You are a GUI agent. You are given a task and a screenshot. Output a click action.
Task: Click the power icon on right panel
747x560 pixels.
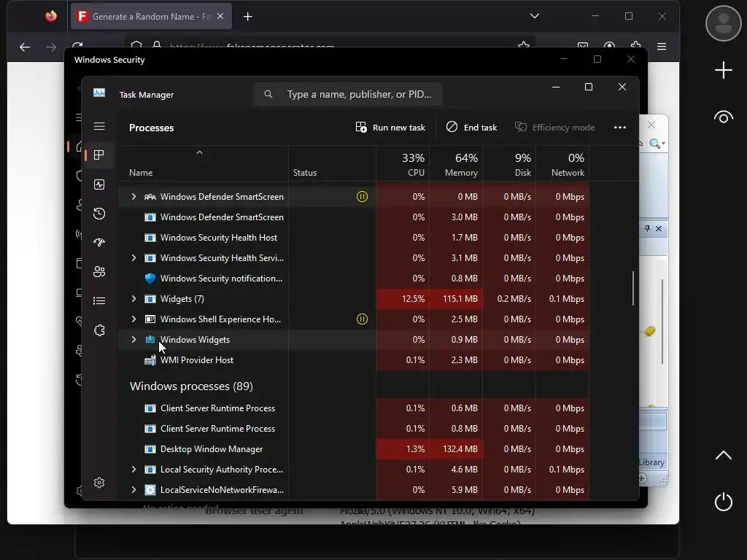[x=723, y=502]
